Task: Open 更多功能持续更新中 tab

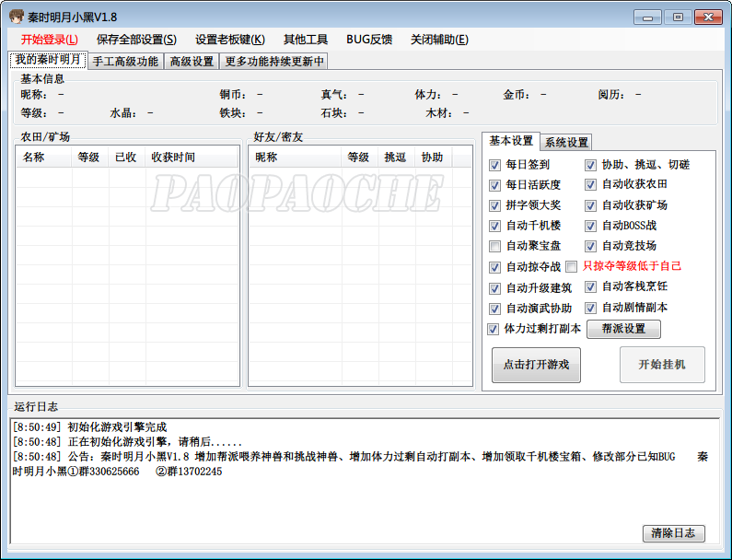Action: (x=274, y=61)
